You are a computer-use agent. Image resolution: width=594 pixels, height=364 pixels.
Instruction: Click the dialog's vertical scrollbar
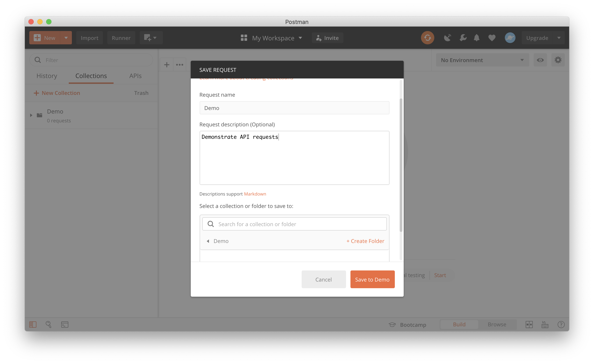[401, 165]
